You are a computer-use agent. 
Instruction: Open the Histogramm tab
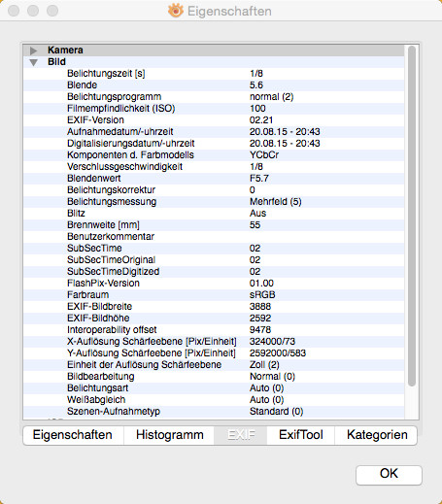coord(169,435)
